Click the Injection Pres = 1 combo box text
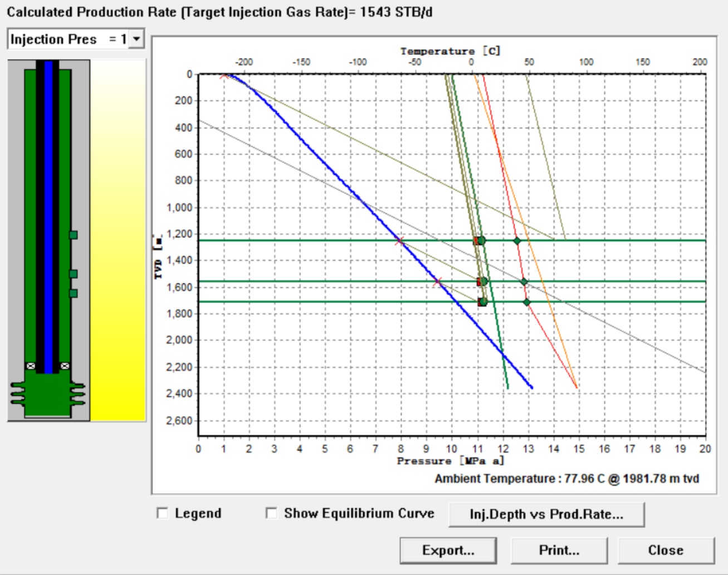Screen dimensions: 728x575 click(x=68, y=39)
